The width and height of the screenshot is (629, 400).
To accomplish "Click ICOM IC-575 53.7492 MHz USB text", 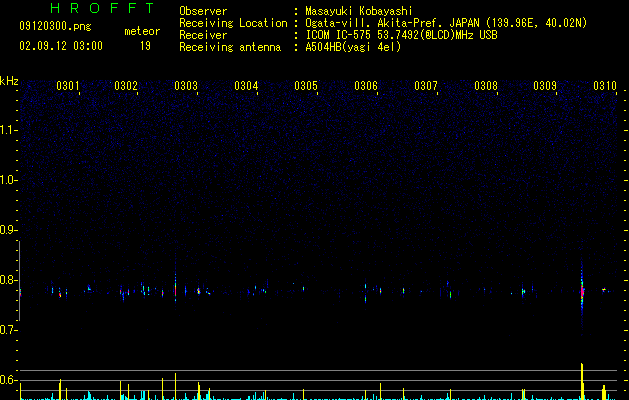I will pyautogui.click(x=402, y=35).
